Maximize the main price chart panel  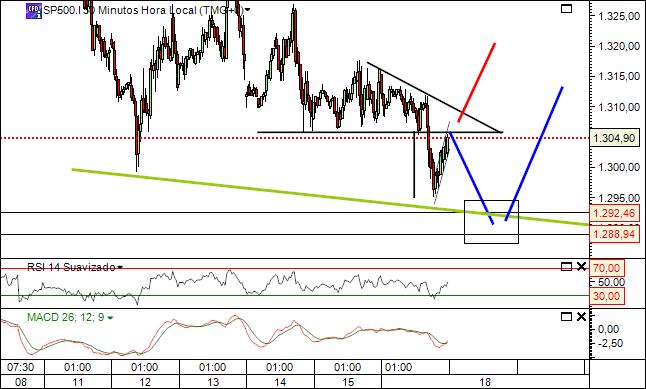click(566, 9)
